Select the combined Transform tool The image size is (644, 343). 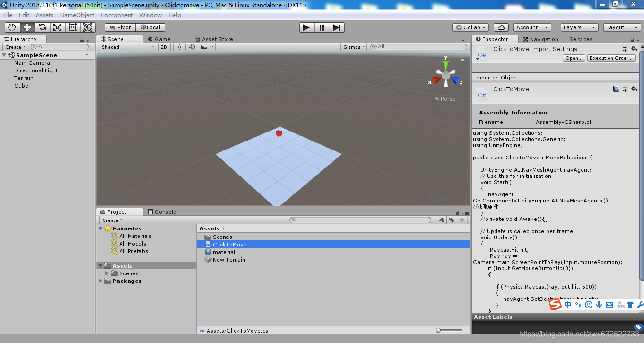click(x=88, y=27)
